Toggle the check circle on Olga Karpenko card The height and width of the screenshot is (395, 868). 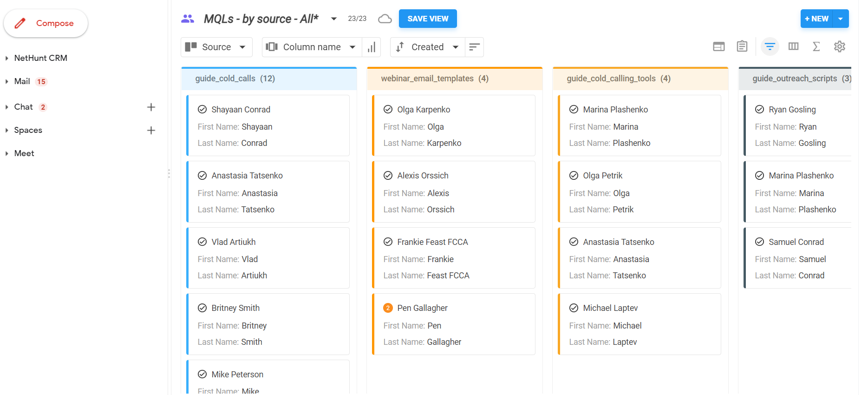(x=388, y=109)
